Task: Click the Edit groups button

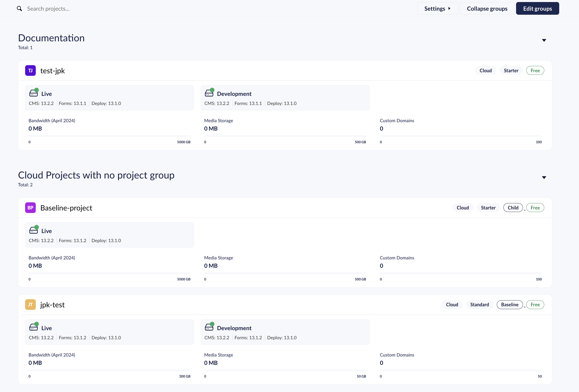Action: [x=537, y=8]
